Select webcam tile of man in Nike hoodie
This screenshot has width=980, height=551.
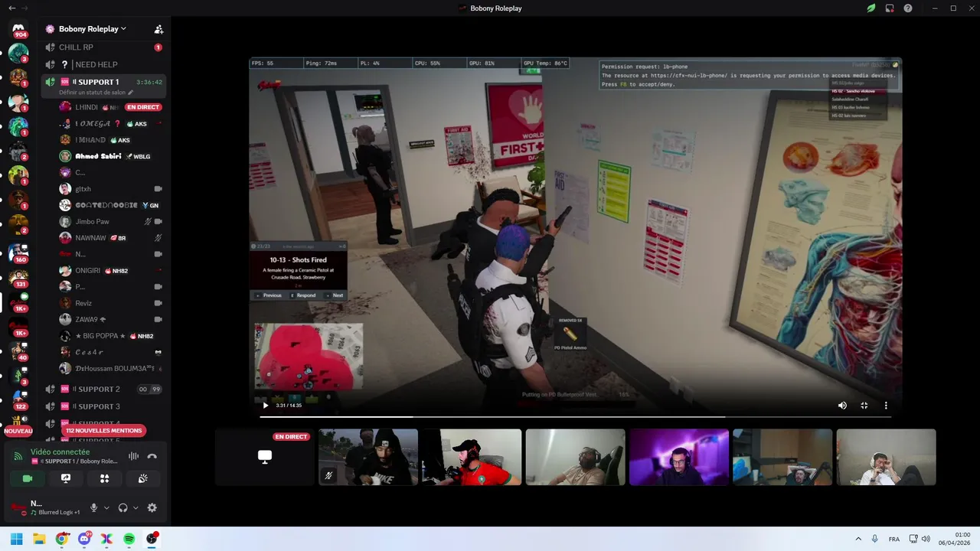coord(368,457)
